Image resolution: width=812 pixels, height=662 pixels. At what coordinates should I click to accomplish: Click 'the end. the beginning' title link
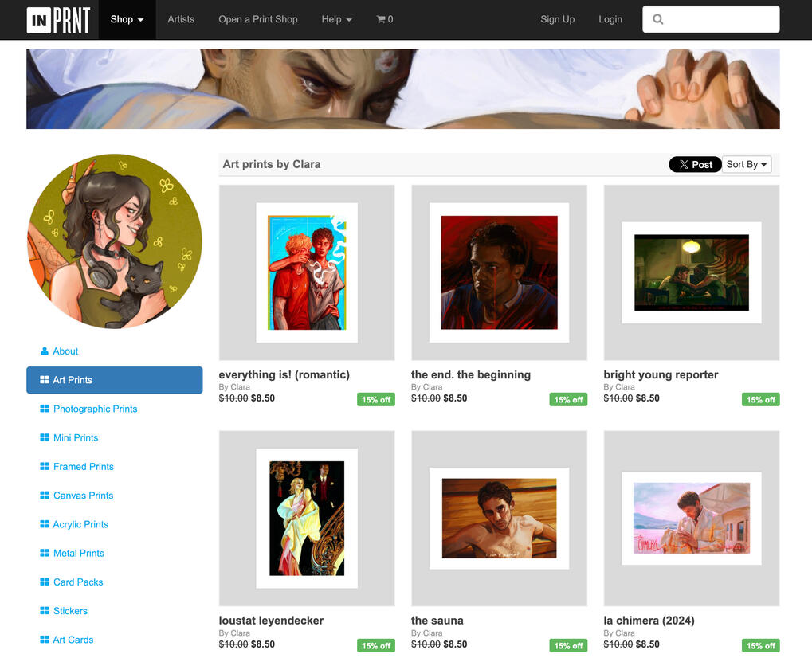pos(471,374)
